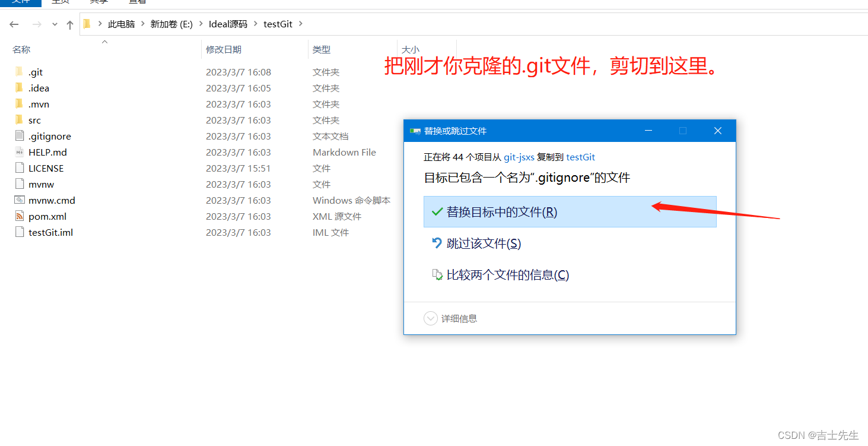Click the HELP.md file name
This screenshot has width=868, height=446.
(x=47, y=152)
